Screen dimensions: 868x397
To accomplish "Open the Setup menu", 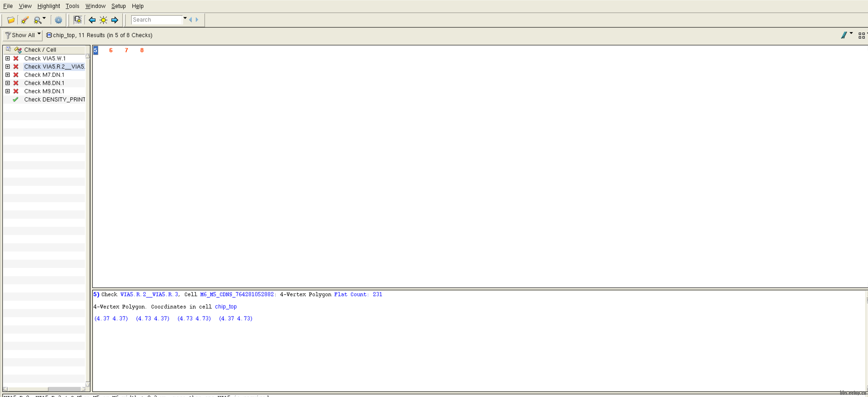I will (x=118, y=6).
